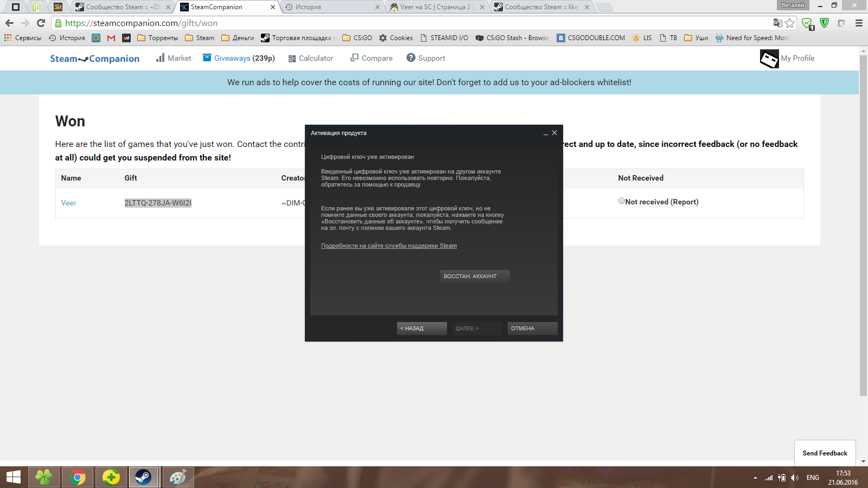Click the volume speaker tray icon
This screenshot has height=488, width=868.
click(795, 478)
